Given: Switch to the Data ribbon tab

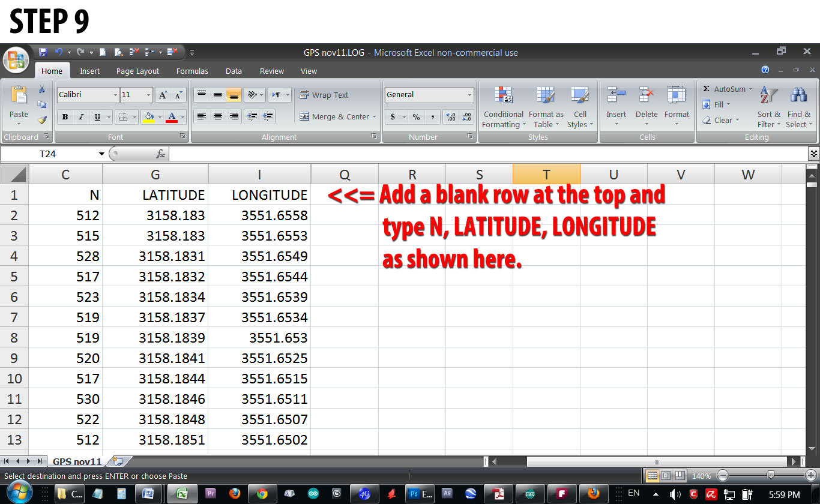Looking at the screenshot, I should pos(234,71).
